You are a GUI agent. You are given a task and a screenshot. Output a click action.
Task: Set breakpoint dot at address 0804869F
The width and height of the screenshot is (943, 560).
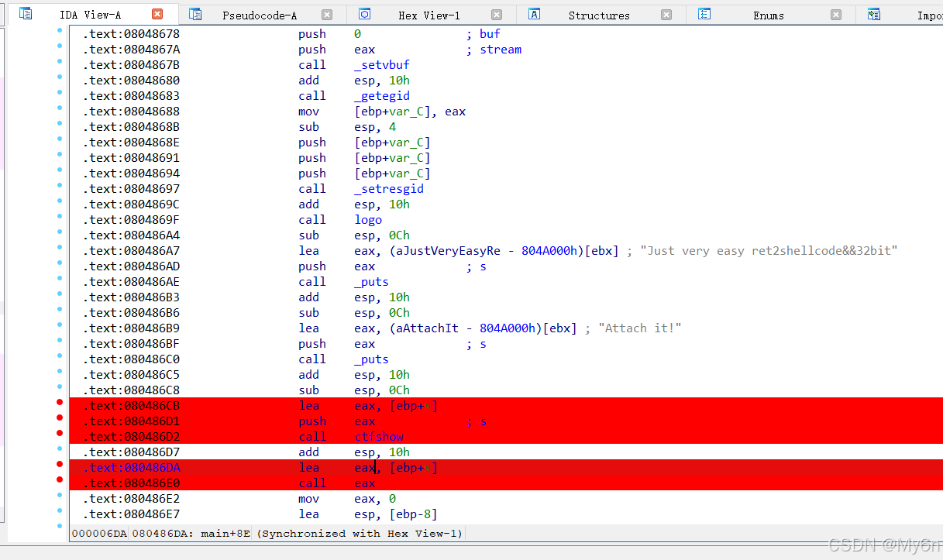pos(60,217)
